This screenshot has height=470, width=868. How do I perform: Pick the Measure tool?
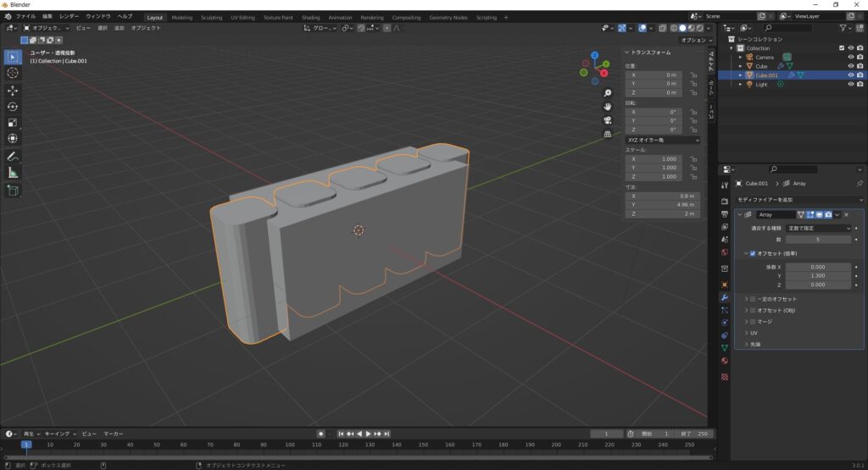tap(13, 173)
